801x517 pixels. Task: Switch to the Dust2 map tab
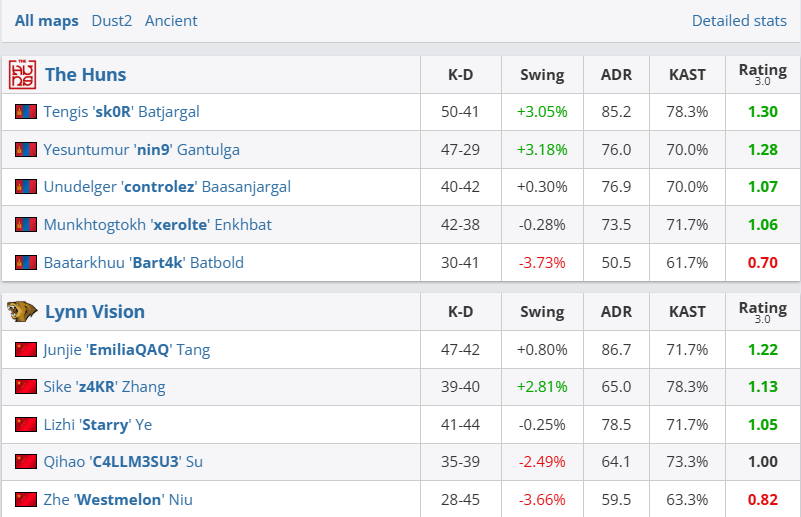point(111,21)
